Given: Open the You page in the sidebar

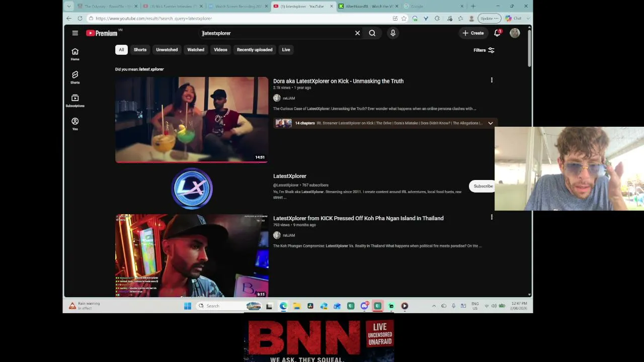Looking at the screenshot, I should coord(75,124).
